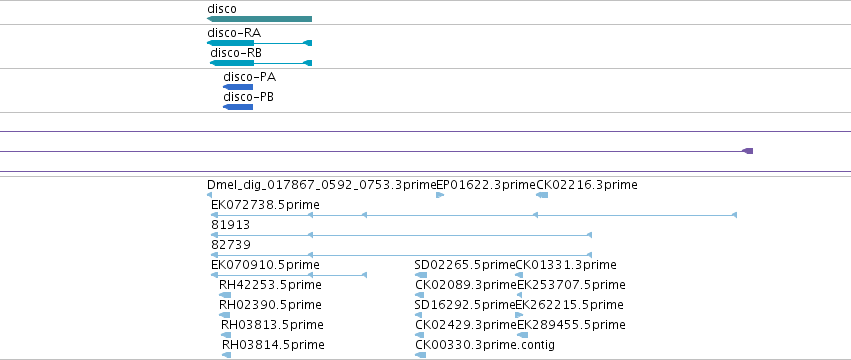Click the disco-RA transcript feature
The width and height of the screenshot is (851, 360).
[x=259, y=43]
